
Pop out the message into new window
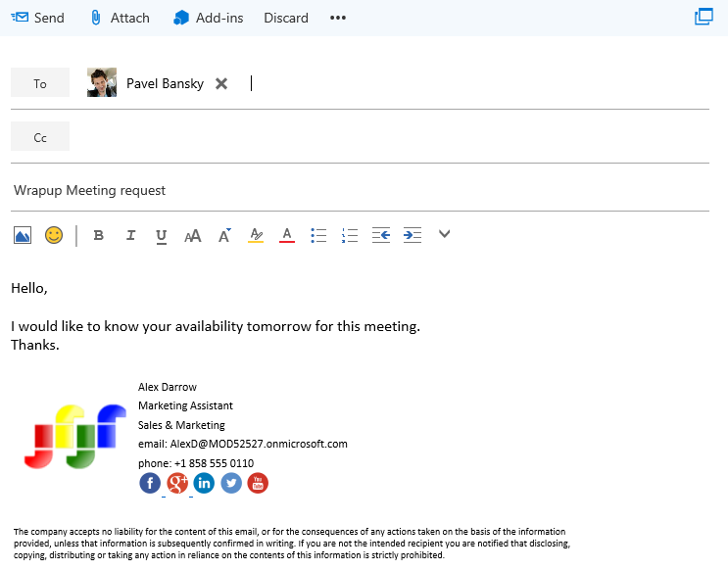pos(704,17)
